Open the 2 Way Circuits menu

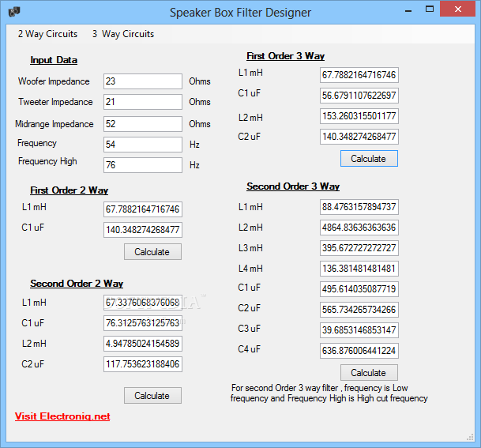pos(47,34)
